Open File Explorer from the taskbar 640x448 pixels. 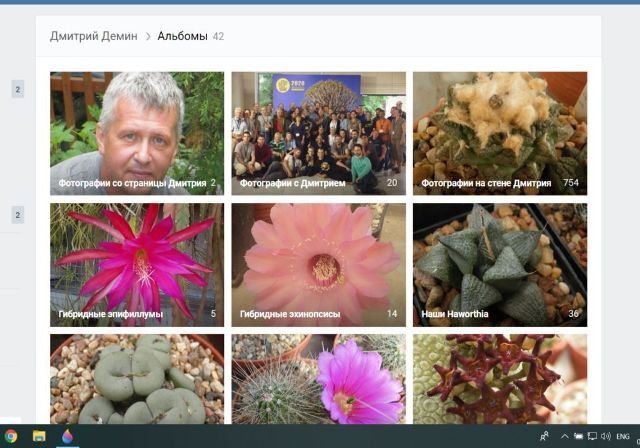coord(39,436)
